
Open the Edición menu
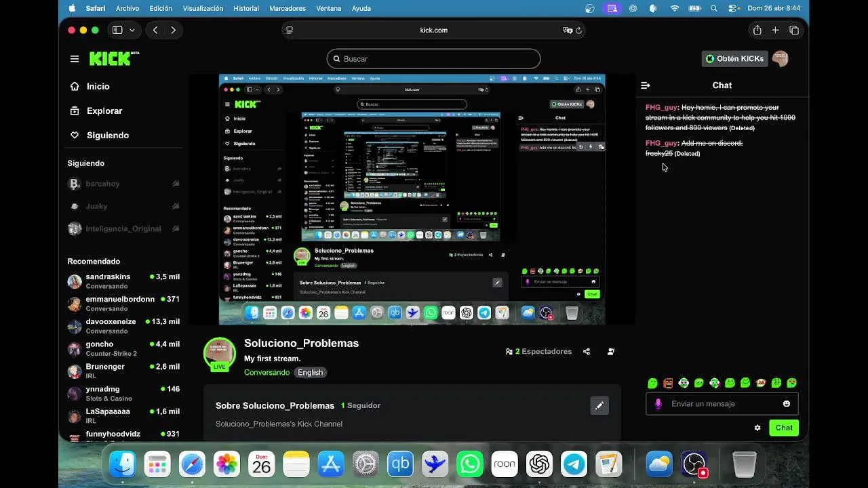[161, 8]
